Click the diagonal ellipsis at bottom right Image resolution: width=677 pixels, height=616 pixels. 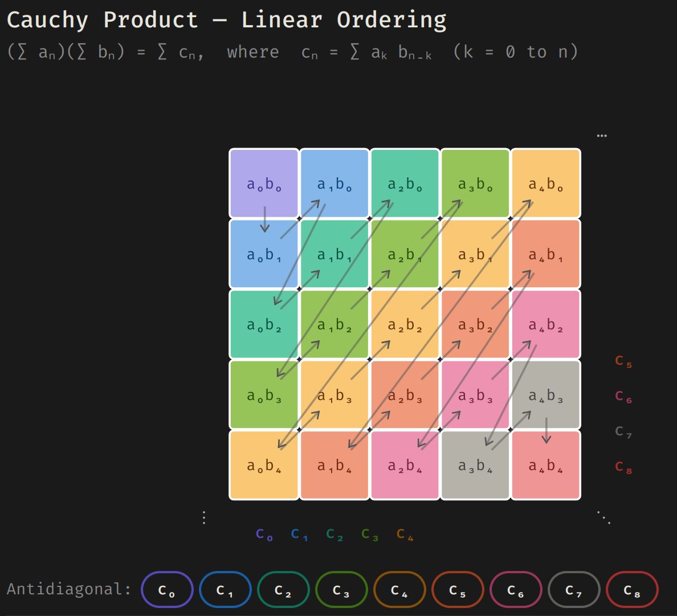(x=604, y=517)
